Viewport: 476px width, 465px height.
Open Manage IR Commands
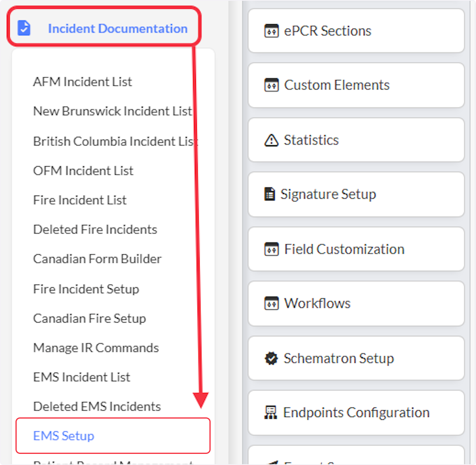[96, 348]
